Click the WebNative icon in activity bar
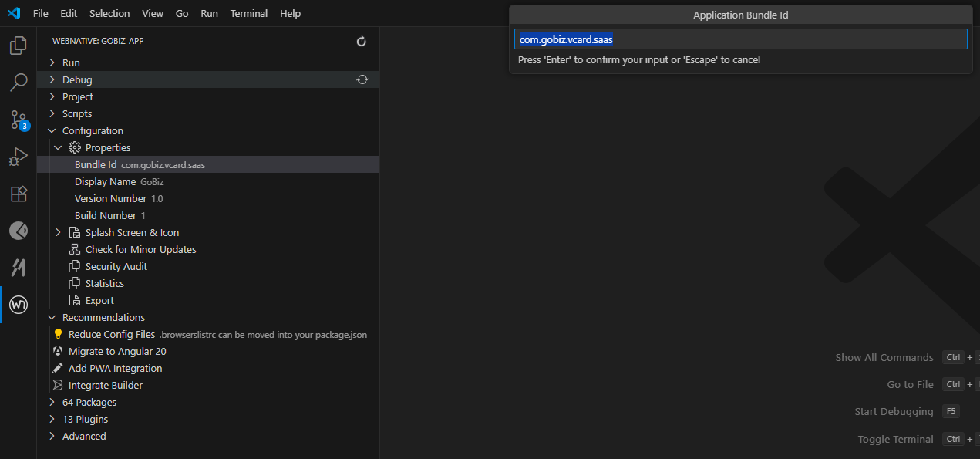The image size is (980, 459). 19,305
